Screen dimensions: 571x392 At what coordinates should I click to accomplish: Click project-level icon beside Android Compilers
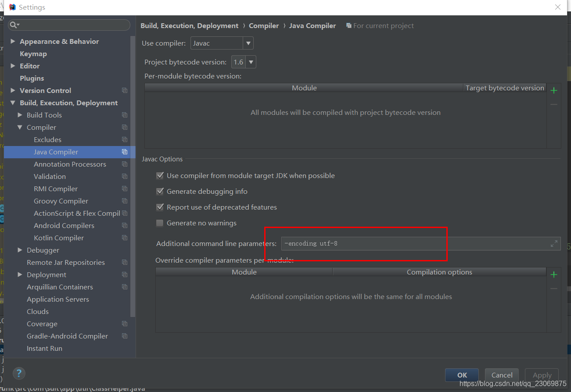125,225
